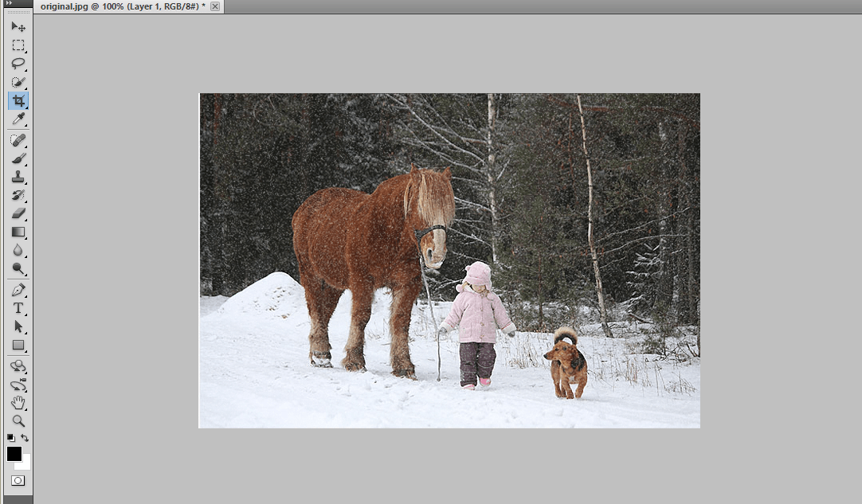Select the Pen tool
This screenshot has width=862, height=504.
pos(18,290)
